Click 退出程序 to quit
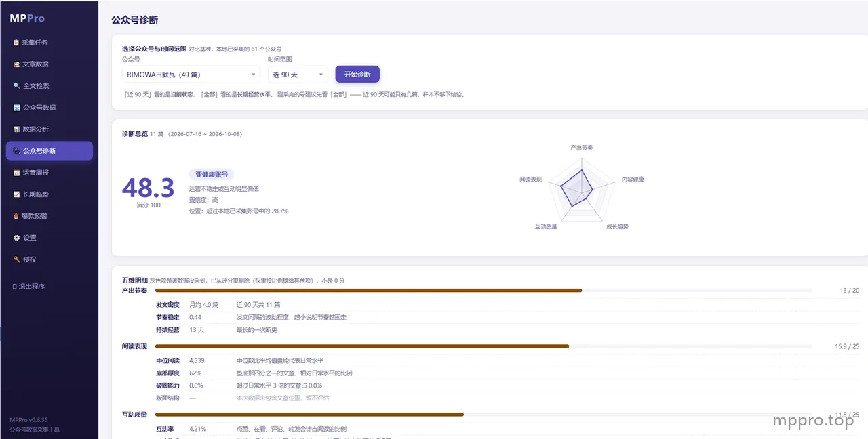Screen dimensions: 868x439 (x=49, y=287)
